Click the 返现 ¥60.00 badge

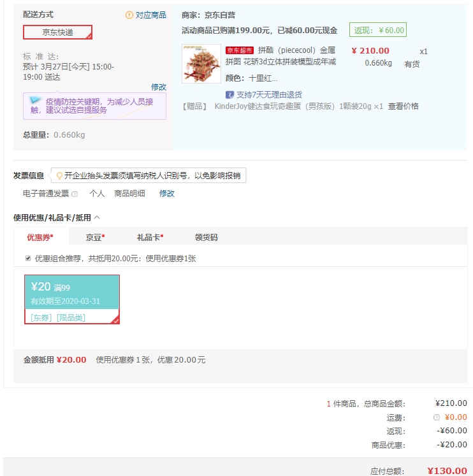click(378, 30)
